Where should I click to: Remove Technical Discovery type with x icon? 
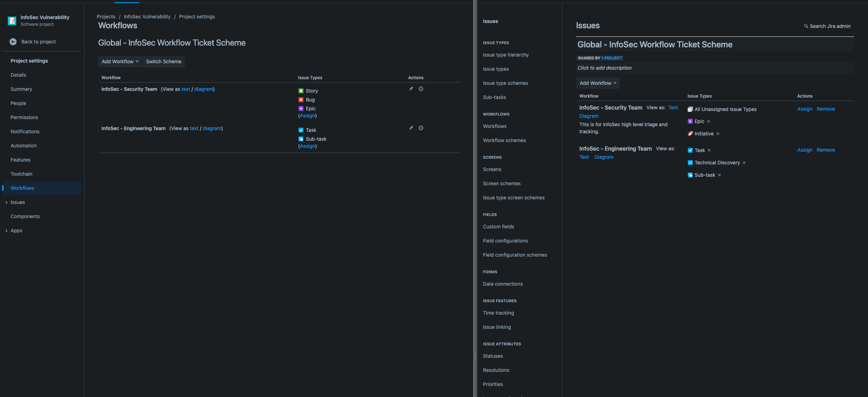tap(744, 163)
